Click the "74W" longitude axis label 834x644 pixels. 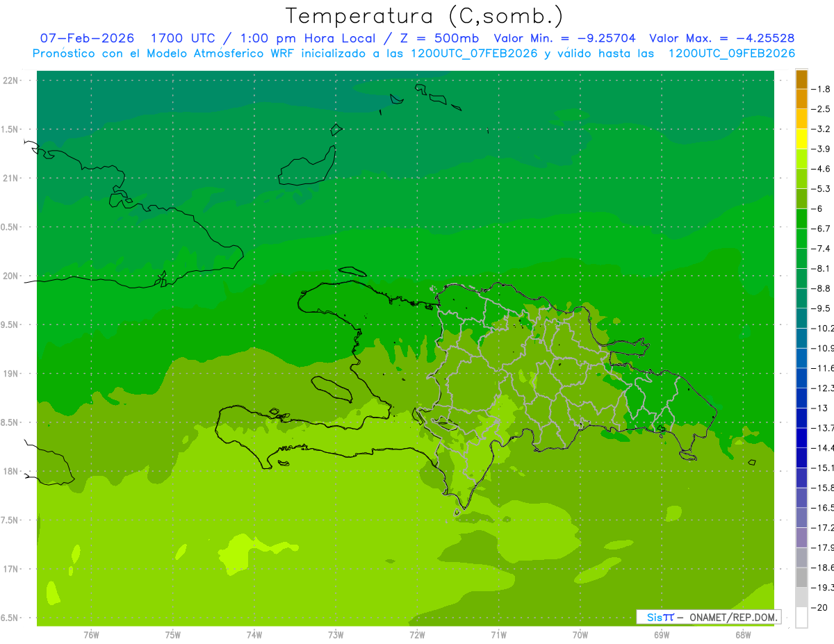(x=254, y=635)
